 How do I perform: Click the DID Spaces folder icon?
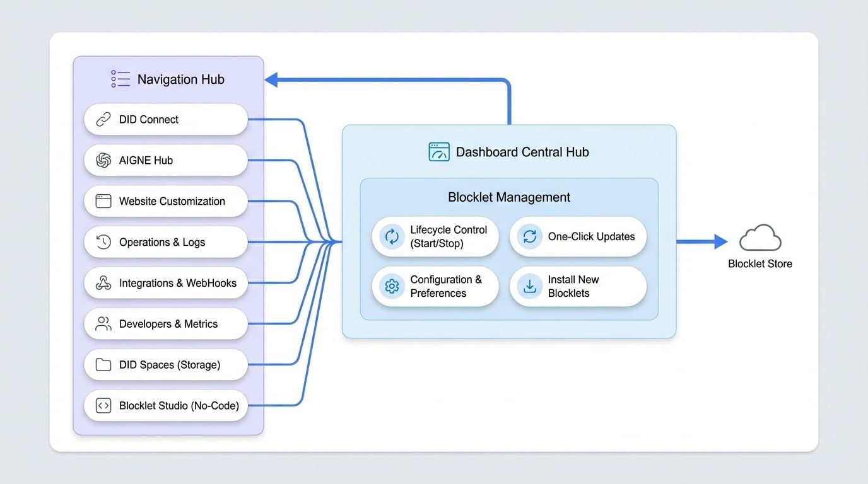click(103, 365)
